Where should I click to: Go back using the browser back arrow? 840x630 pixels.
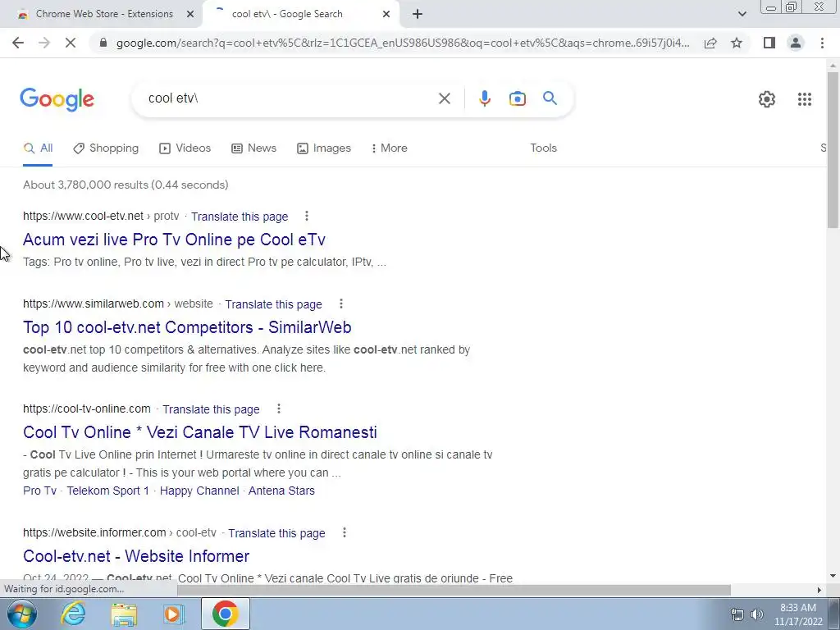point(18,43)
